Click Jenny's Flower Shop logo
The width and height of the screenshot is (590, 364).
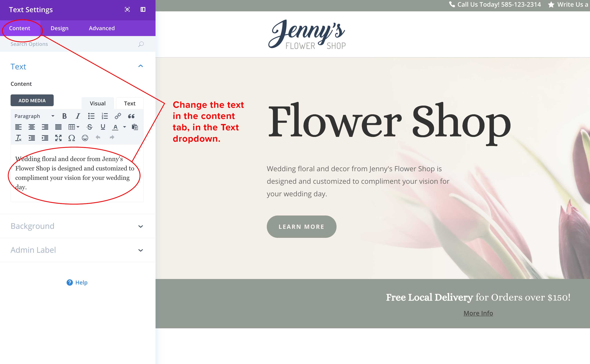pos(307,34)
